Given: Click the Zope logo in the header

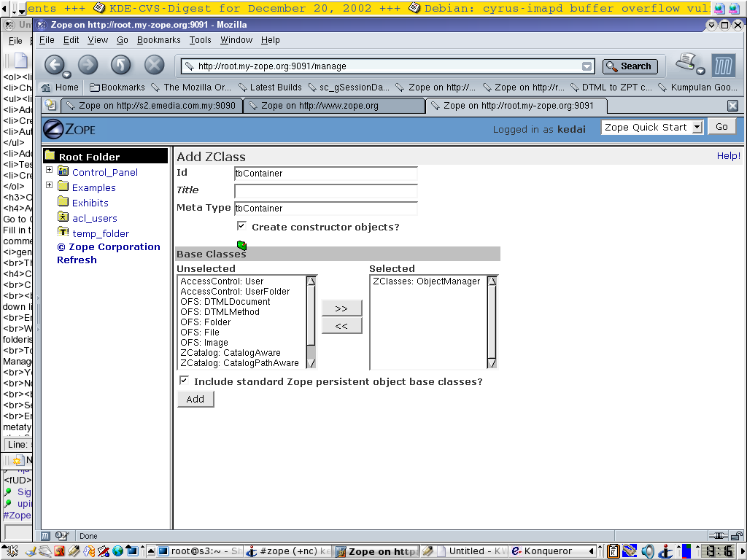Looking at the screenshot, I should click(69, 129).
